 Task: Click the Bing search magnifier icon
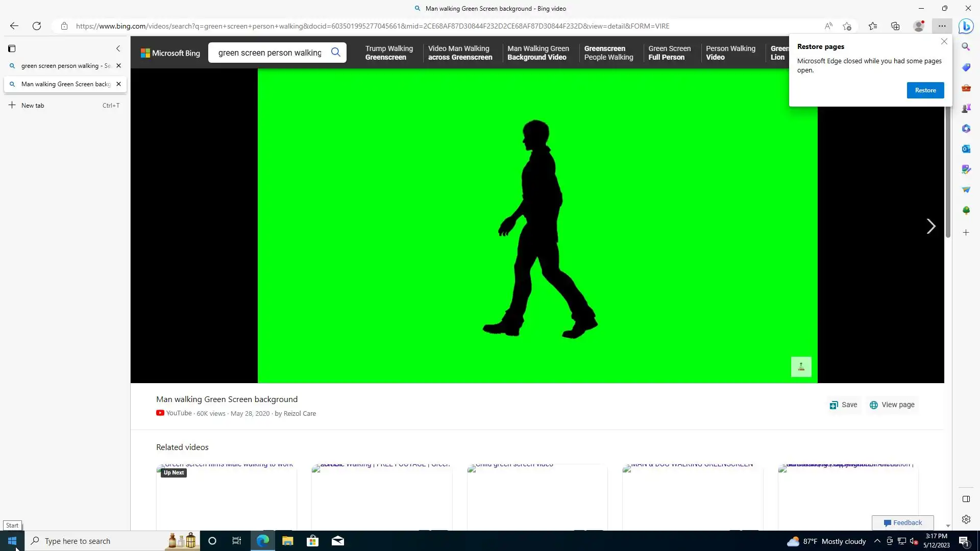(335, 52)
